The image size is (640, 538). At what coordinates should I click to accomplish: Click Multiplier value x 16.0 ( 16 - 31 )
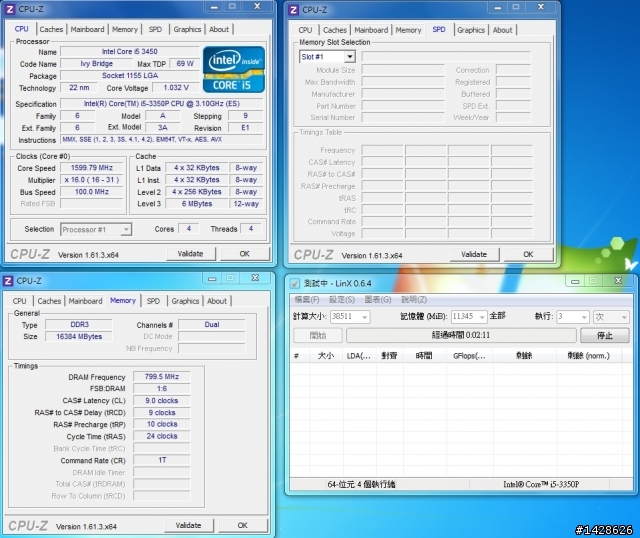tap(91, 180)
